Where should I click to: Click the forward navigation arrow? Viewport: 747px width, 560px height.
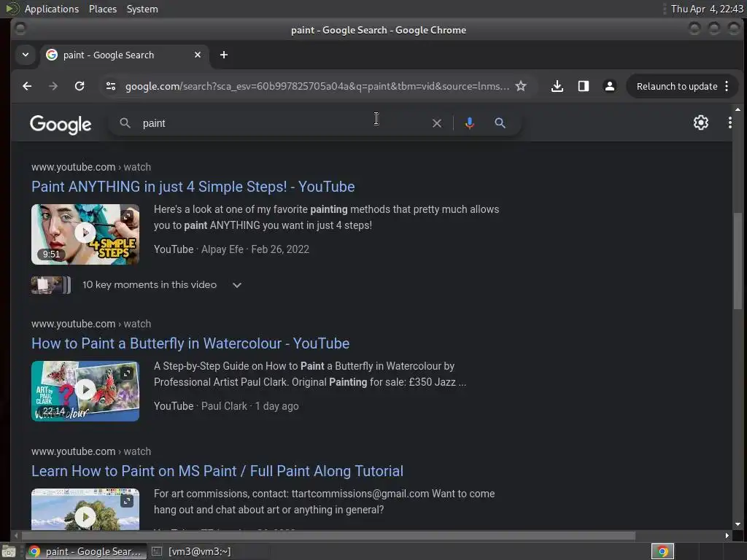pyautogui.click(x=53, y=86)
